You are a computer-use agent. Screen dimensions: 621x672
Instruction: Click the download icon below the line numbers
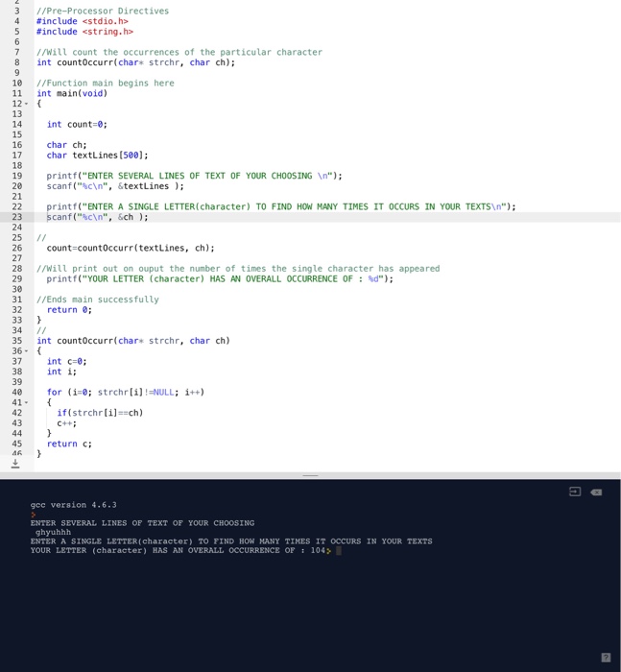pyautogui.click(x=15, y=464)
